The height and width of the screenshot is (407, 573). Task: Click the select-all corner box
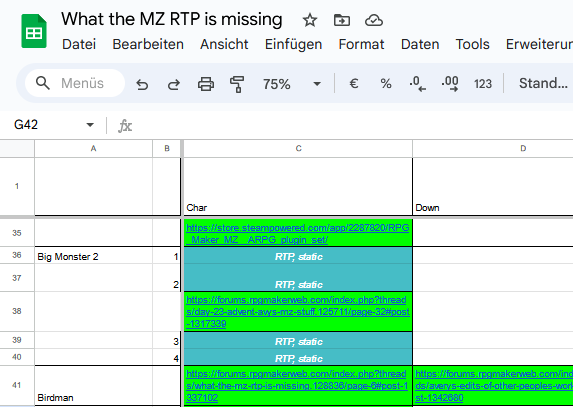[17, 148]
